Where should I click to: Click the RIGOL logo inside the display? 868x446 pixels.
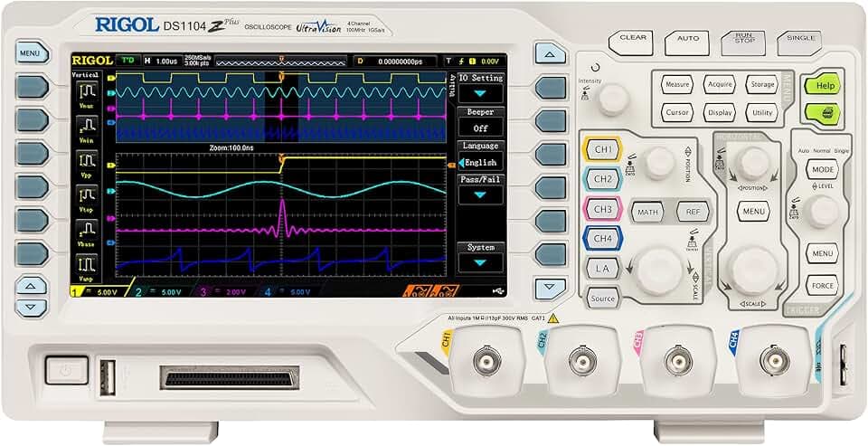pos(92,61)
